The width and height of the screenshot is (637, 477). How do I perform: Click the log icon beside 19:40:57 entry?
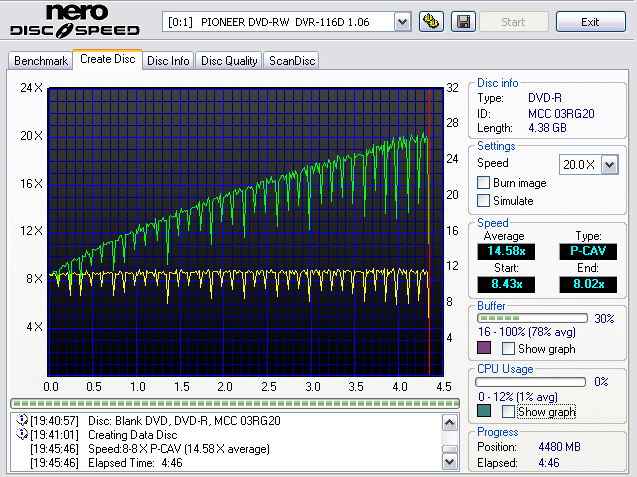22,421
